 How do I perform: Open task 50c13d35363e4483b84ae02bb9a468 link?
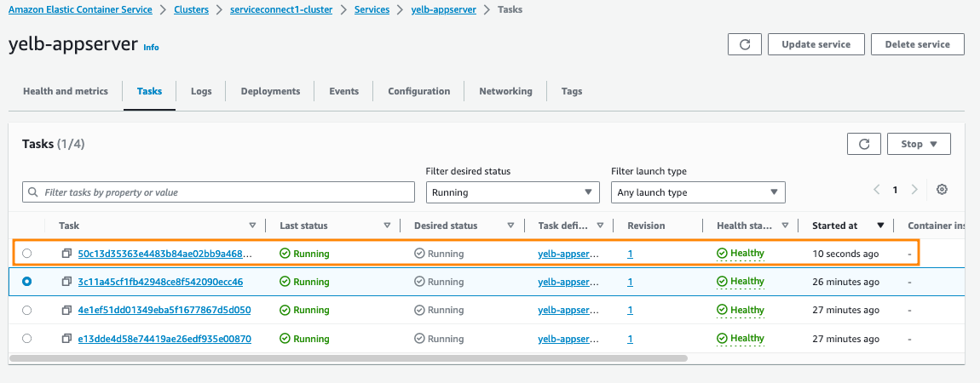(165, 254)
